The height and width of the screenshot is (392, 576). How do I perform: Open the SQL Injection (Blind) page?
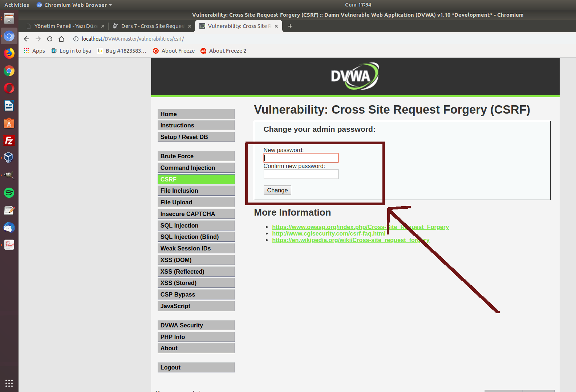click(196, 237)
